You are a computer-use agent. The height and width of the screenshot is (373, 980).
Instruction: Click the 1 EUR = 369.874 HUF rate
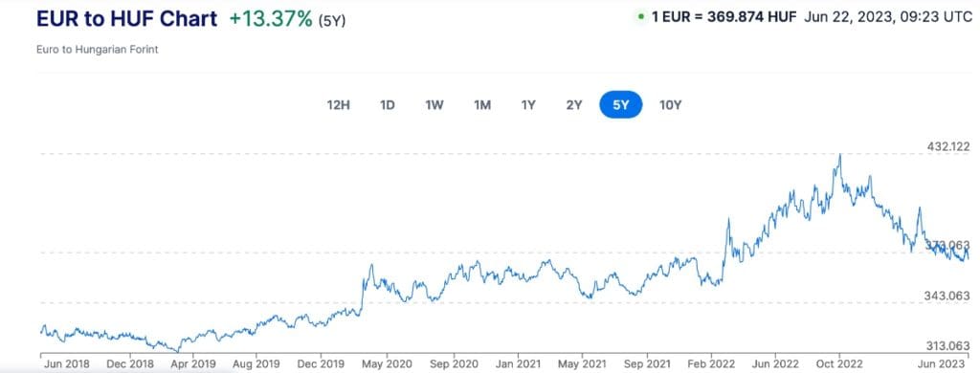click(x=724, y=17)
